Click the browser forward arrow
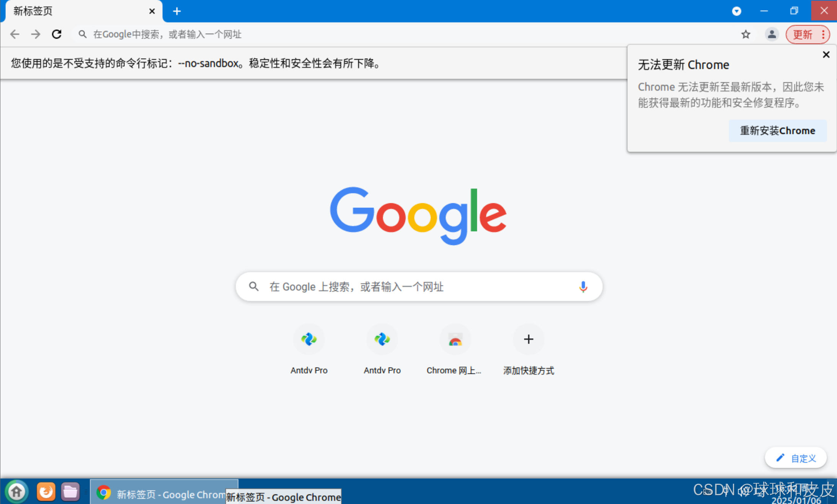Image resolution: width=837 pixels, height=504 pixels. pyautogui.click(x=36, y=34)
